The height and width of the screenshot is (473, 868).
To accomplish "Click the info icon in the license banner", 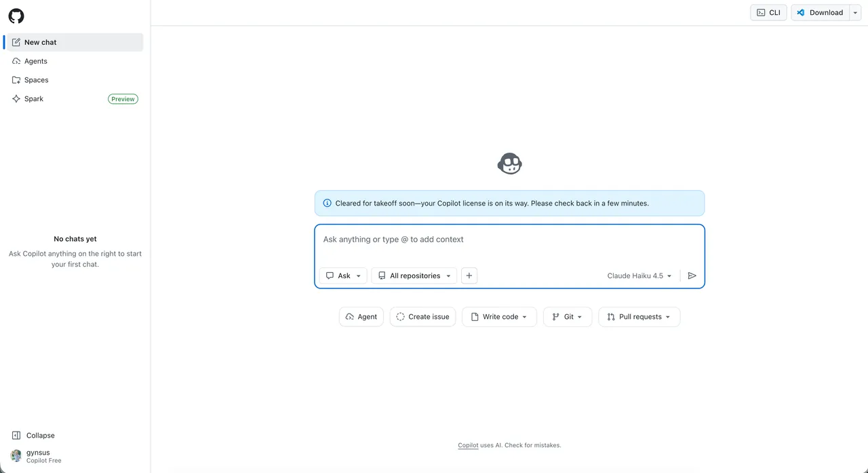I will tap(328, 203).
